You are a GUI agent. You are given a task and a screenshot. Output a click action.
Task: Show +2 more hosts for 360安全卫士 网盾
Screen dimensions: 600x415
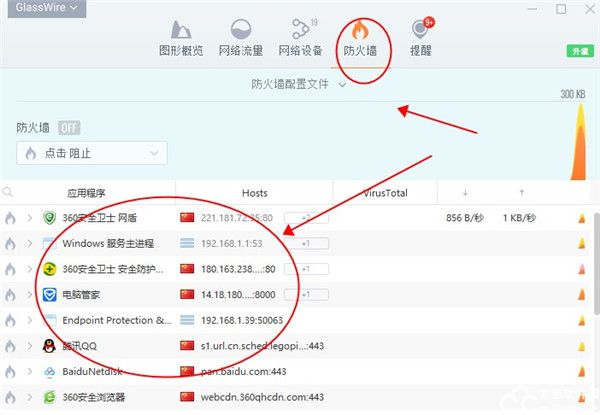coord(306,218)
